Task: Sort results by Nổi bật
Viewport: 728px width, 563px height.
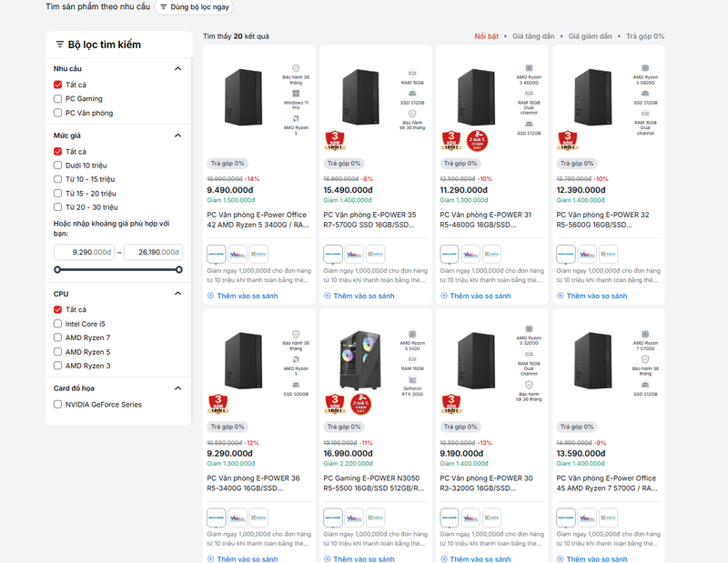Action: 486,36
